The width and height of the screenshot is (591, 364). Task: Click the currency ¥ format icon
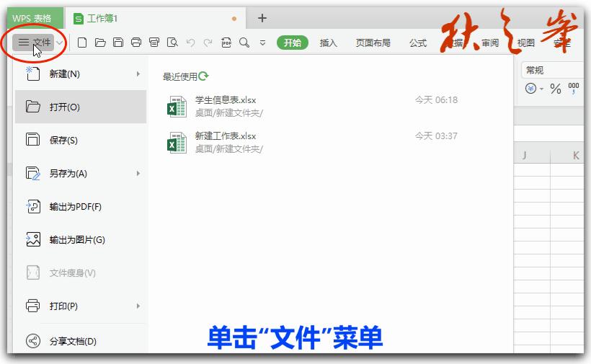pos(530,89)
